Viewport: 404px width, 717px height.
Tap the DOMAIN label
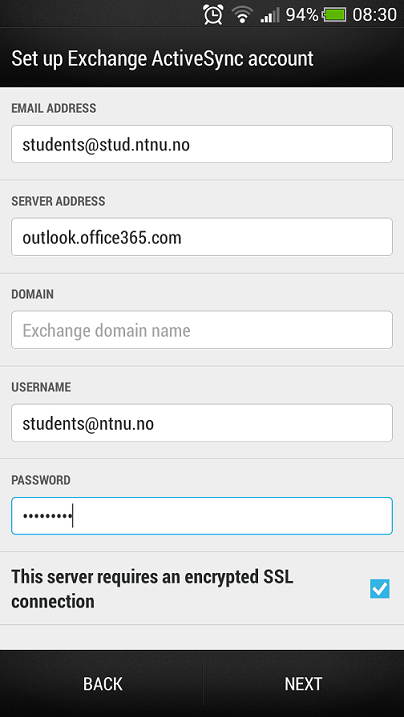click(x=32, y=294)
